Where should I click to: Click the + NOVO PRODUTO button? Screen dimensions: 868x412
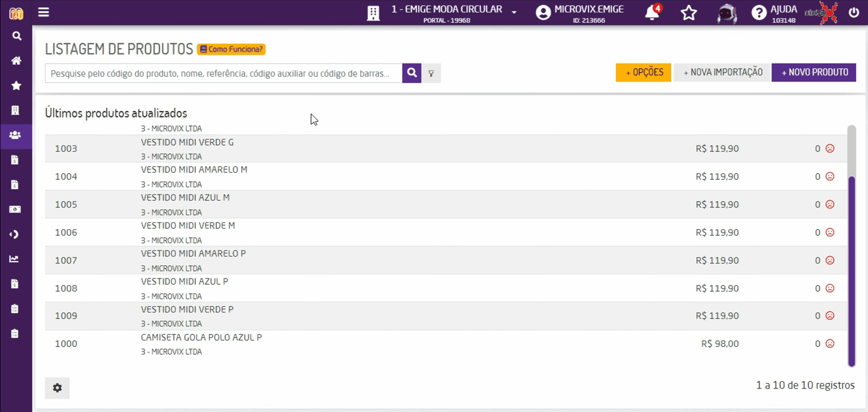(814, 72)
